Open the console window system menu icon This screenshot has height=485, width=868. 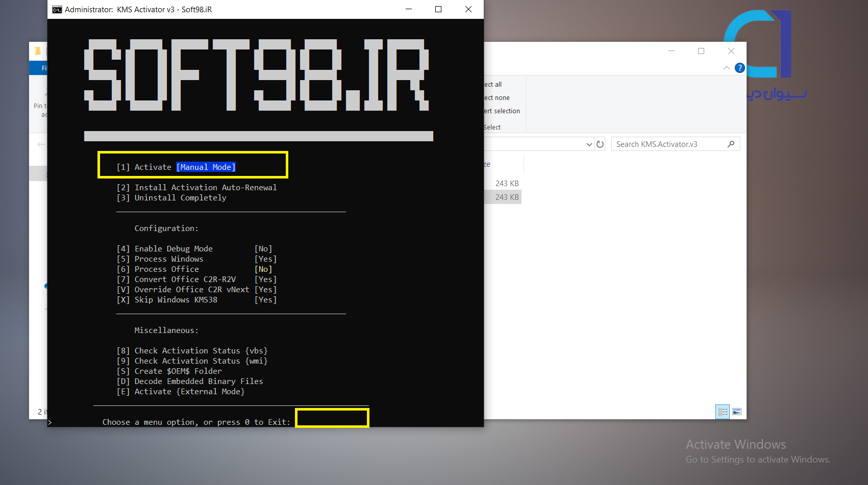coord(57,10)
